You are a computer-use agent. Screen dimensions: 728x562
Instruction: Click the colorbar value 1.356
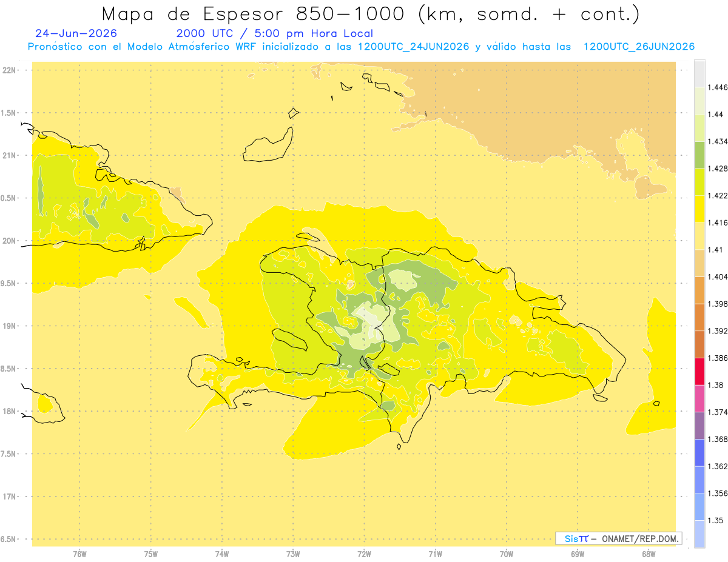coord(718,493)
